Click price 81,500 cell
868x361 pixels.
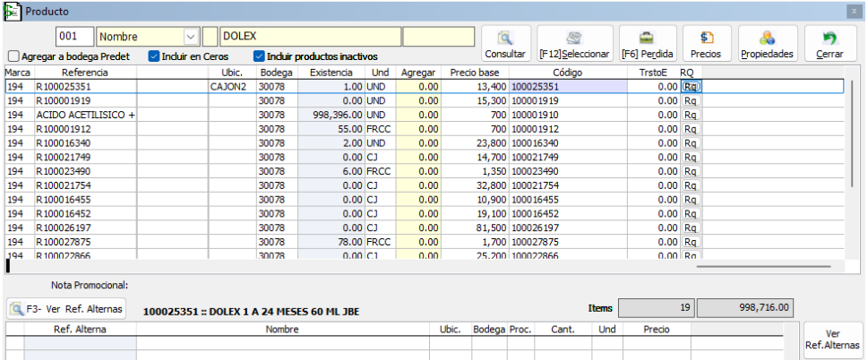(475, 228)
